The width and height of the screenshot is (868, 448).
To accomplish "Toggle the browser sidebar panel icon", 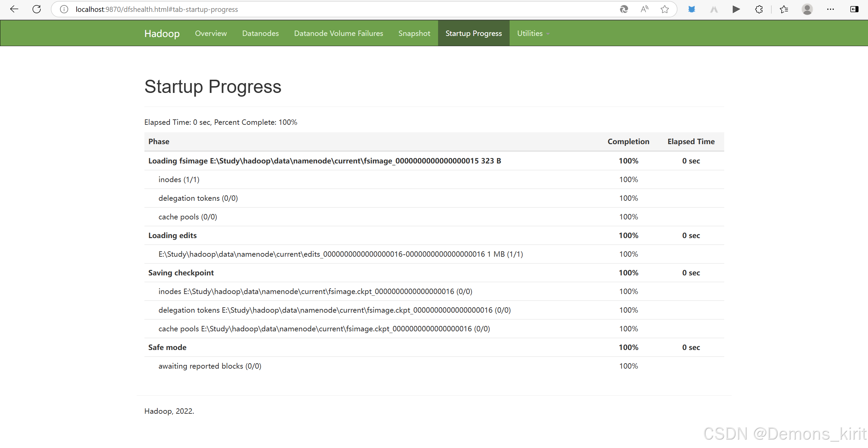I will (x=854, y=9).
